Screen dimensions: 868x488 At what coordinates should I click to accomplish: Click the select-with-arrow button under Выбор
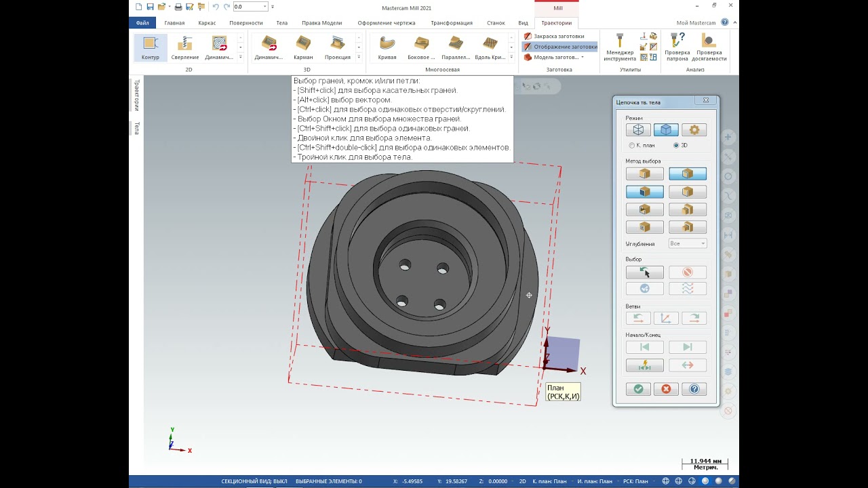coord(644,272)
